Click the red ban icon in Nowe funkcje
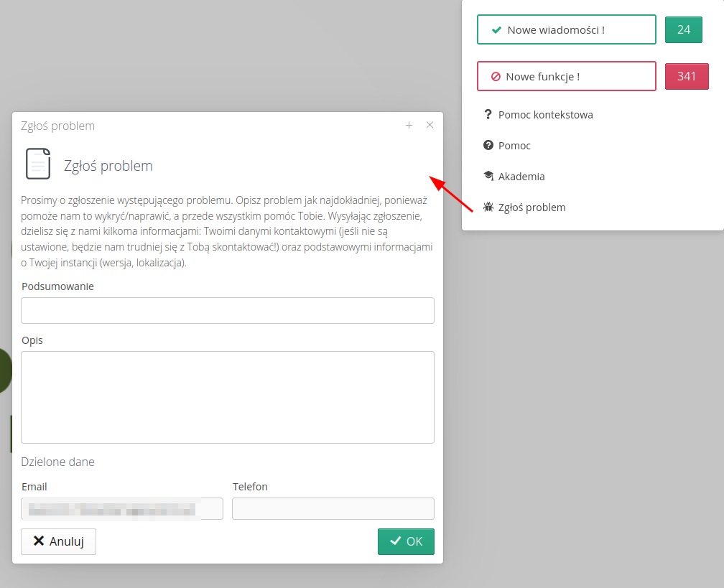 (496, 76)
